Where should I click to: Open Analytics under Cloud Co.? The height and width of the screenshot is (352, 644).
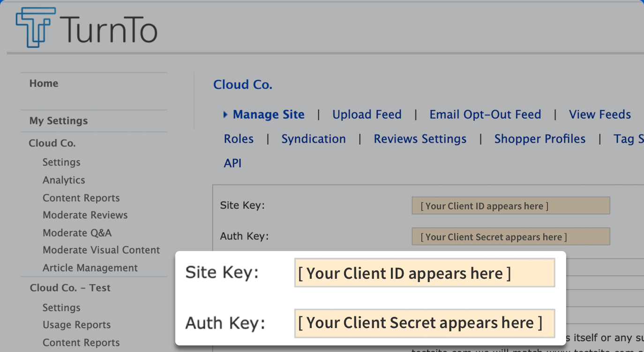[64, 180]
